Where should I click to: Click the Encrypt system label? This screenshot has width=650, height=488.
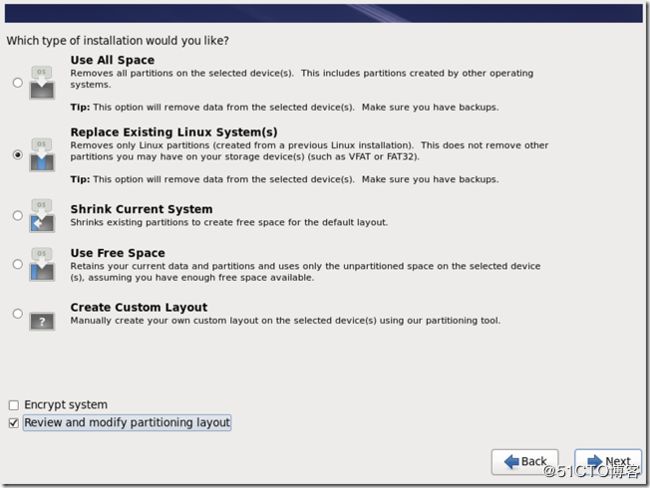[x=66, y=405]
